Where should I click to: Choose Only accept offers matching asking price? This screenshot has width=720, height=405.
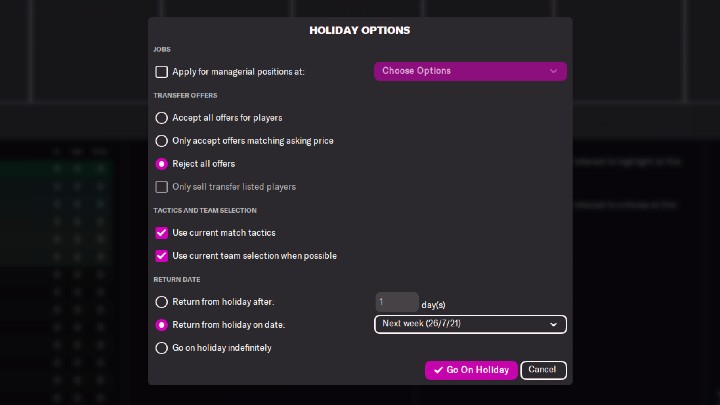pos(162,141)
